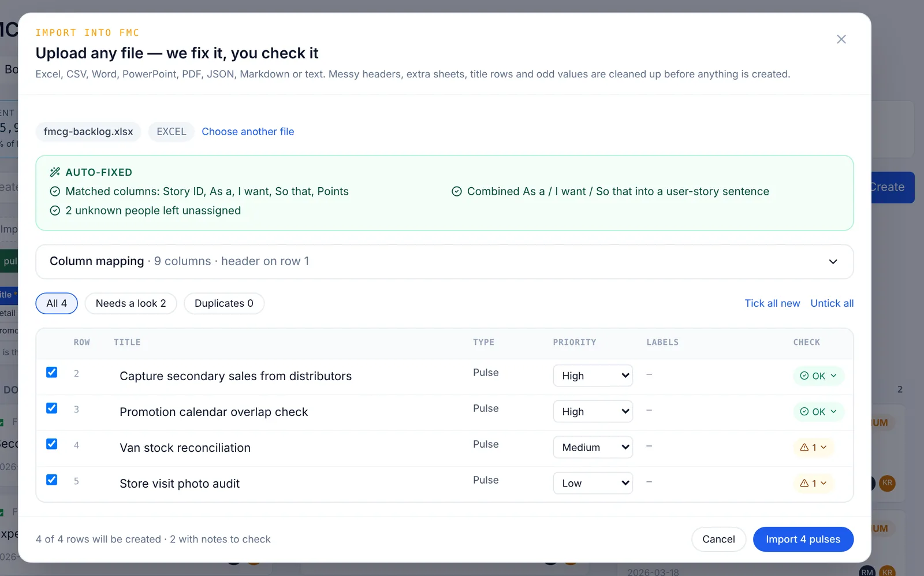Expand OK check details on row 2

(818, 376)
